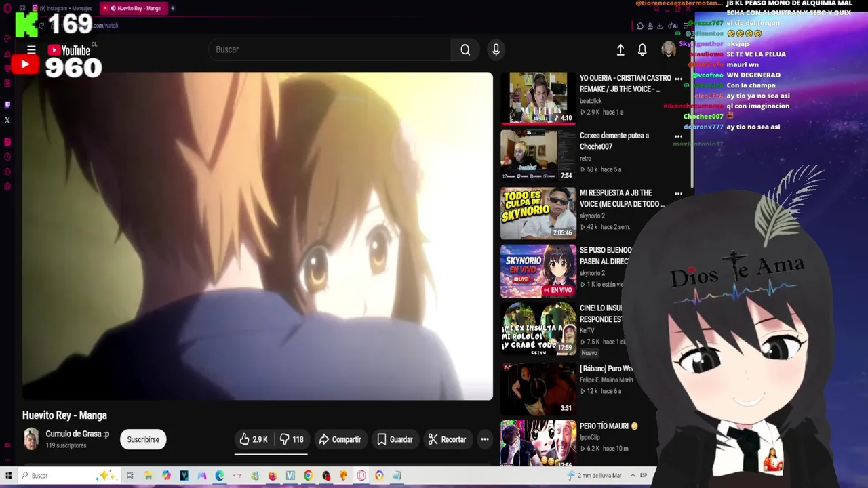Image resolution: width=868 pixels, height=488 pixels.
Task: Click the 'retro' channel name
Action: (x=585, y=159)
